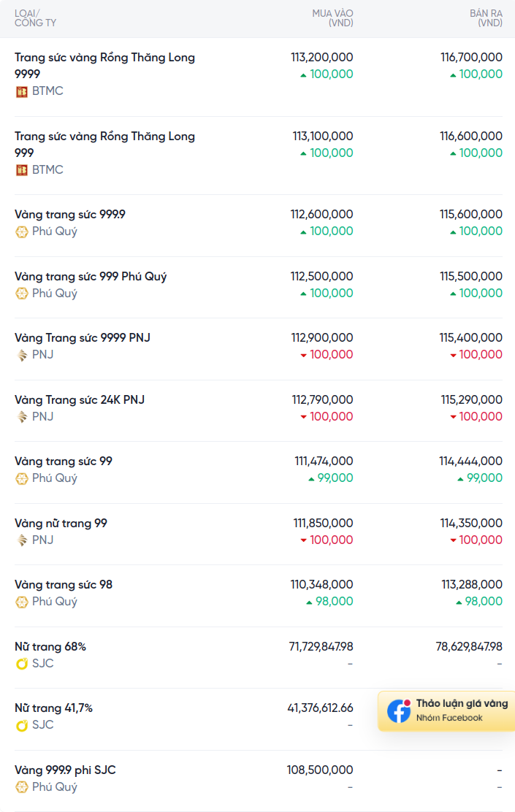The height and width of the screenshot is (812, 515).
Task: Click BTMC logo under Rồng Thăng Long 9999
Action: 22,91
